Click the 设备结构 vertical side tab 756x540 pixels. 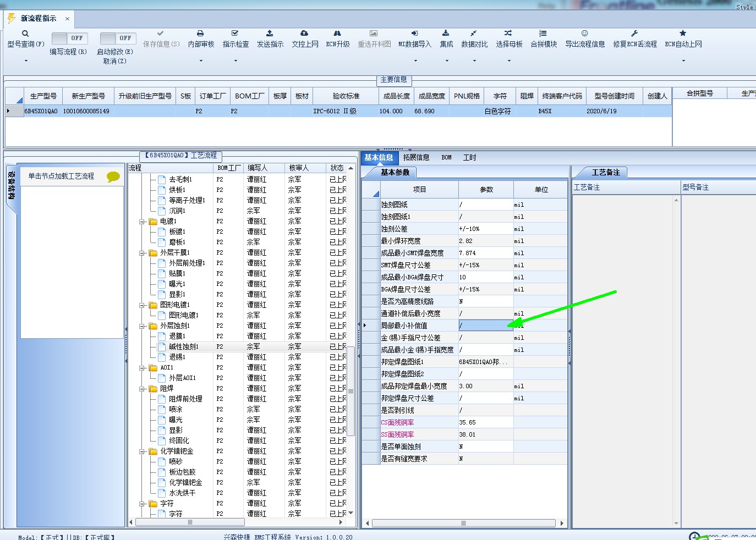pyautogui.click(x=12, y=185)
